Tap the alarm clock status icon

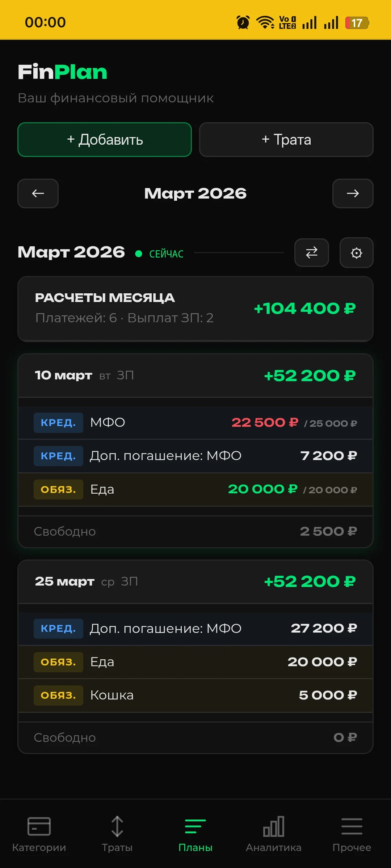pyautogui.click(x=243, y=22)
